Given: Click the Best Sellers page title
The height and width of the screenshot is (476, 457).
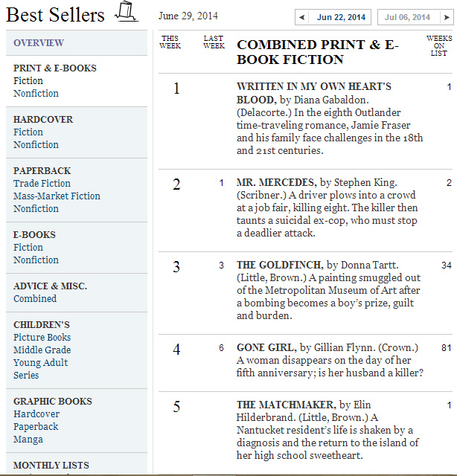Looking at the screenshot, I should click(x=55, y=15).
